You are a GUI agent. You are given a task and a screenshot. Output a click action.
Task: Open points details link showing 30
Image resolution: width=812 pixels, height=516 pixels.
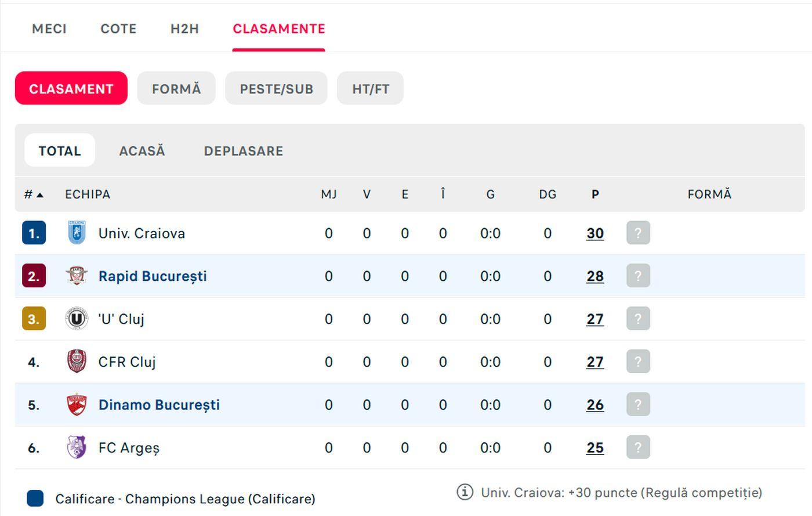[x=595, y=232]
